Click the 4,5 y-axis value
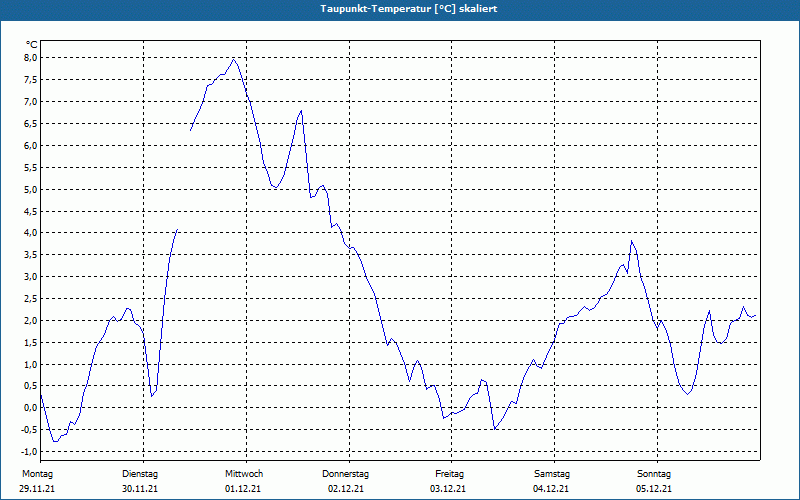This screenshot has height=500, width=800. (31, 211)
